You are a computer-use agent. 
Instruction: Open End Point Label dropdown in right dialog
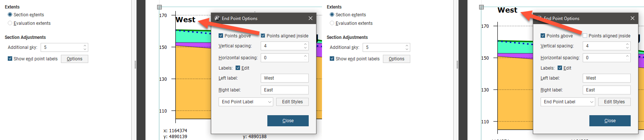(568, 102)
